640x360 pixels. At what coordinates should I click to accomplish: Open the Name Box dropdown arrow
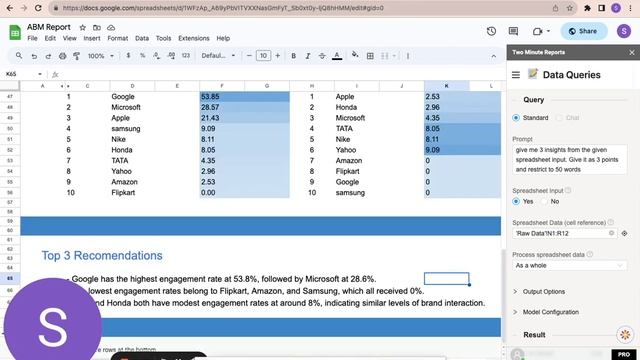40,74
